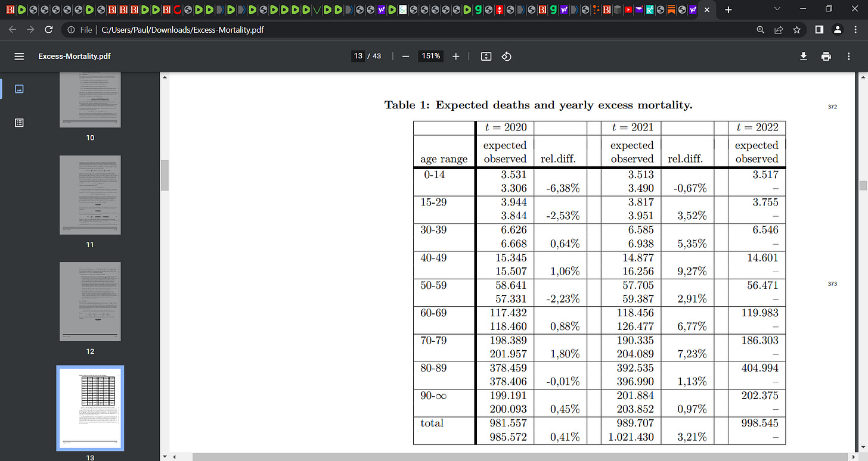The height and width of the screenshot is (461, 868).
Task: Select the page 11 thumbnail
Action: pyautogui.click(x=90, y=195)
